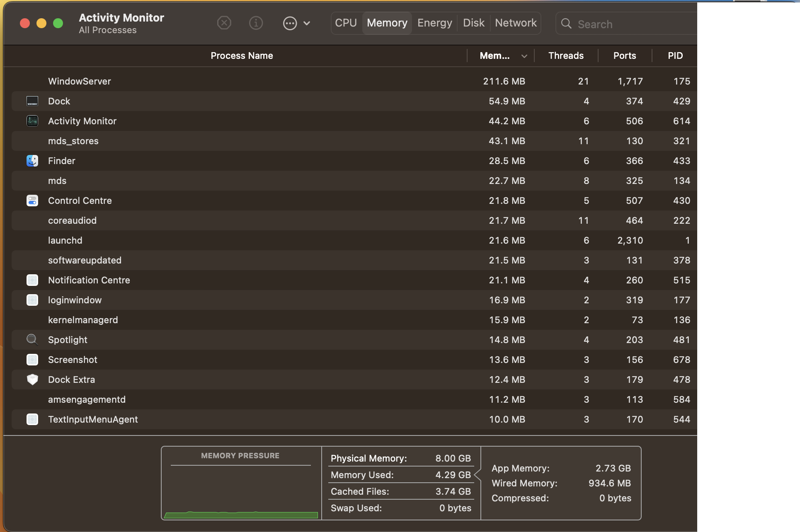Image resolution: width=800 pixels, height=532 pixels.
Task: Click the inspect process info icon
Action: [x=256, y=23]
